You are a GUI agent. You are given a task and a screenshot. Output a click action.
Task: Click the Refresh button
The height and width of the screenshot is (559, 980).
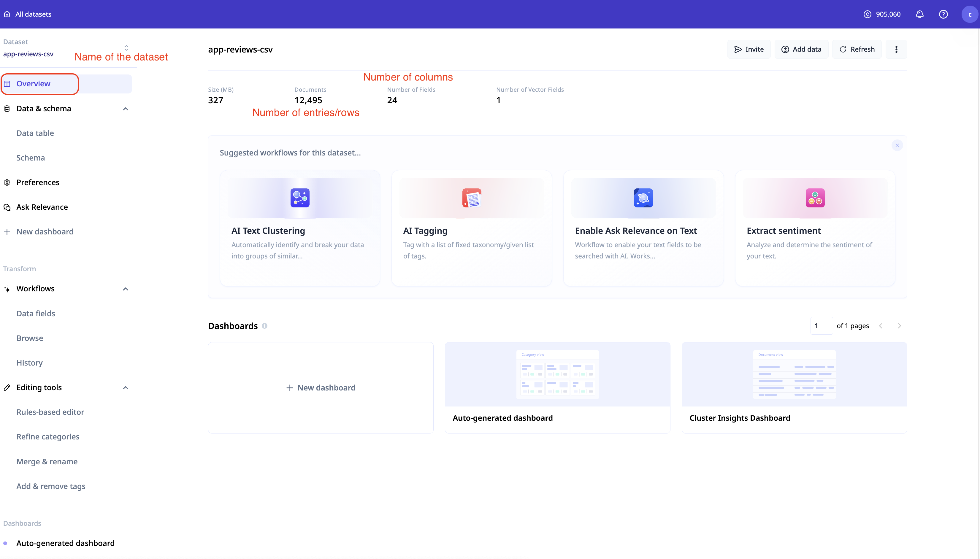coord(857,49)
